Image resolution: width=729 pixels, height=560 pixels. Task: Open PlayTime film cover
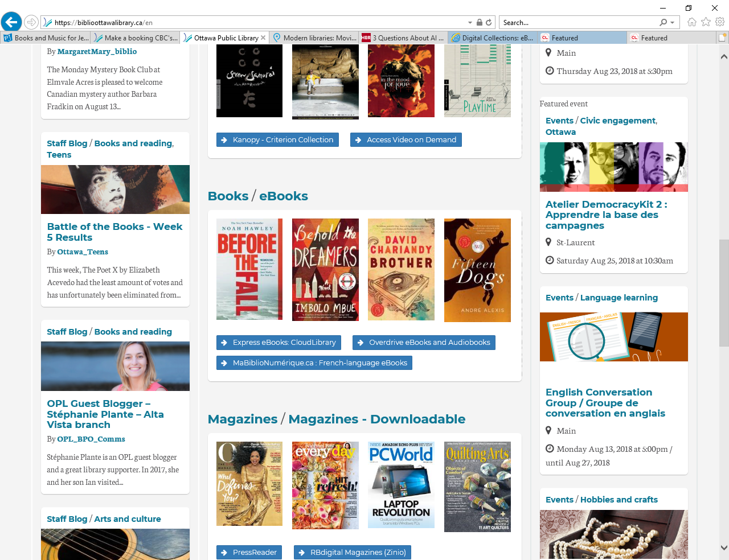(x=477, y=81)
